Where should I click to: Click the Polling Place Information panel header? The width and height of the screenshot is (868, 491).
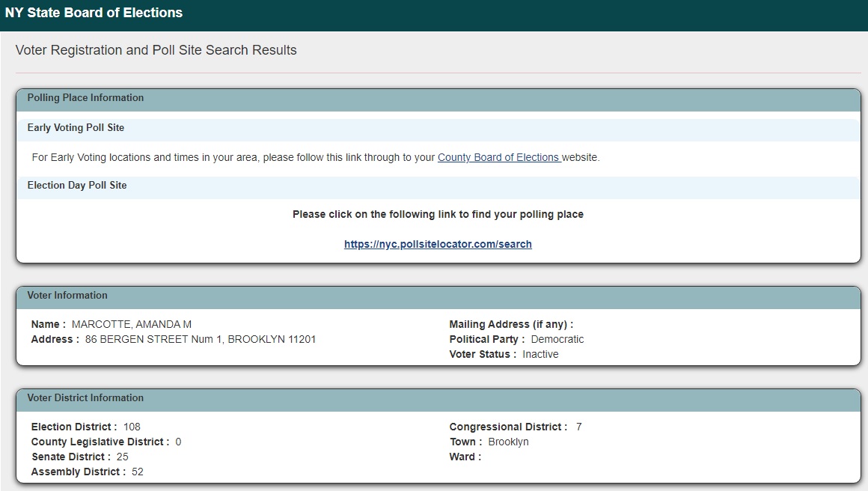pos(438,100)
